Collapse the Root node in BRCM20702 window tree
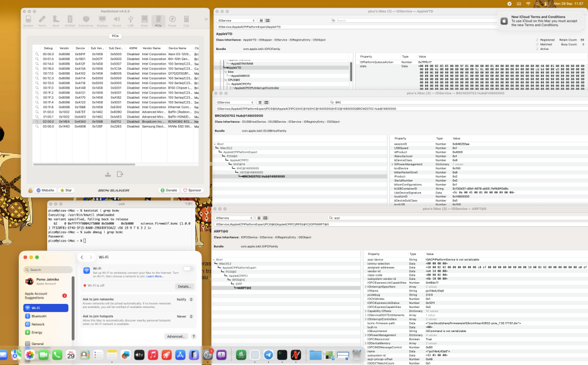Image resolution: width=588 pixels, height=365 pixels. point(215,144)
